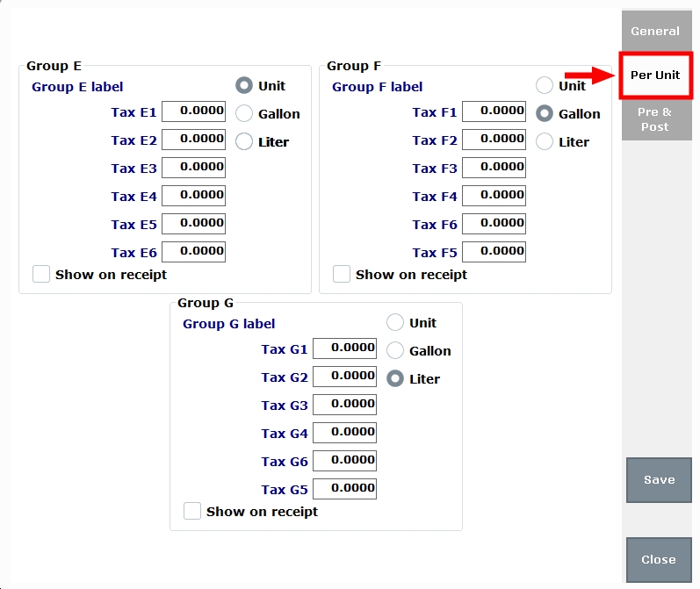Click the Tax F5 value field
The width and height of the screenshot is (700, 589).
(x=494, y=252)
